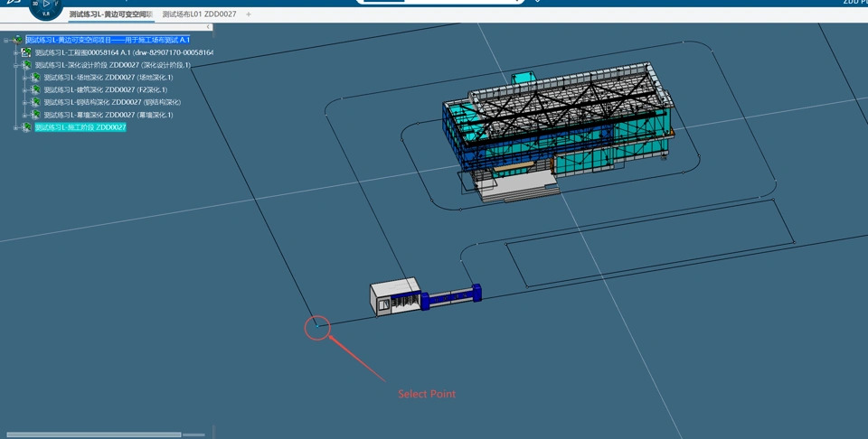Click the 场地深化 node icon
Image resolution: width=868 pixels, height=439 pixels.
36,78
